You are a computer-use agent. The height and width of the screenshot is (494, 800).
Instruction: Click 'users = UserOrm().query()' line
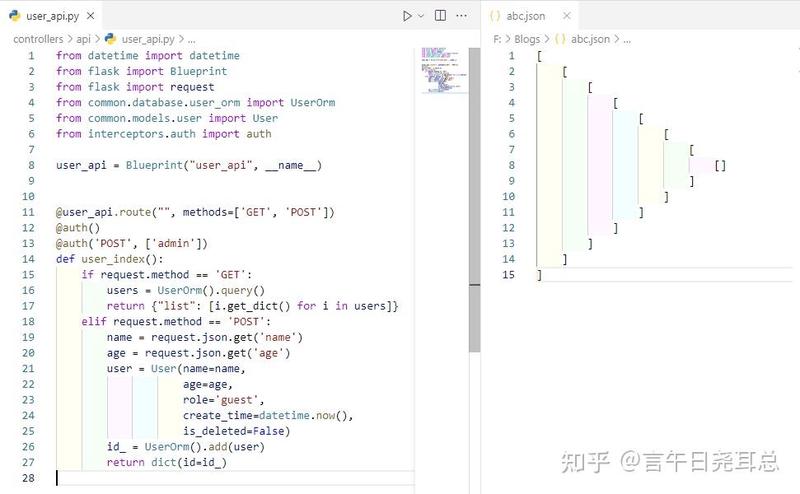click(x=186, y=290)
